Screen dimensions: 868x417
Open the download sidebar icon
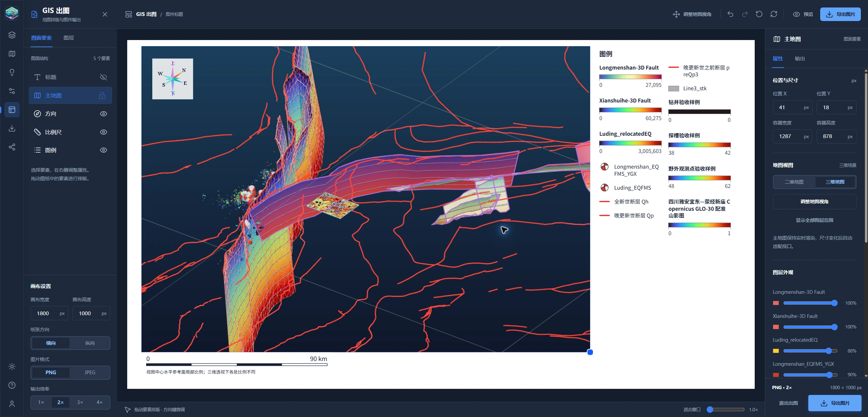coord(12,128)
